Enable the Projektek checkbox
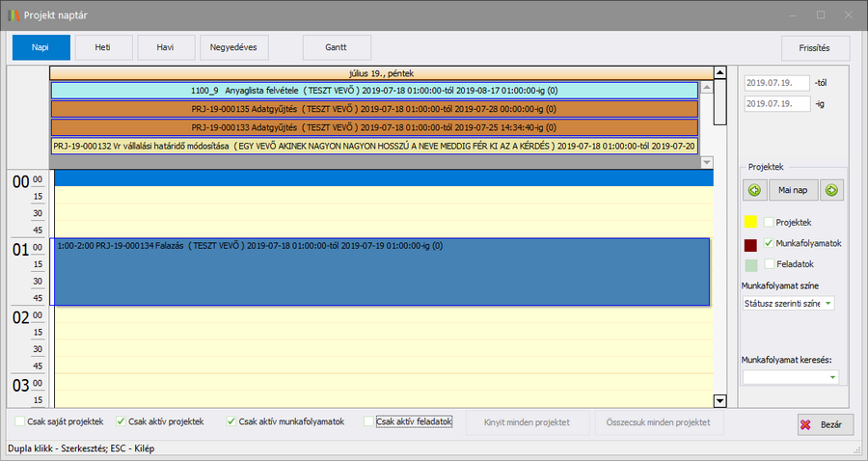The image size is (868, 461). (x=769, y=223)
